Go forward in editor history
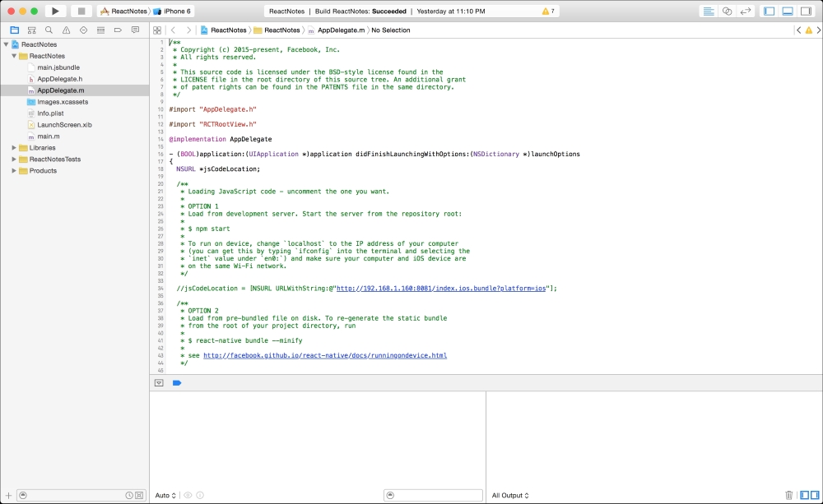The height and width of the screenshot is (504, 823). pos(188,30)
